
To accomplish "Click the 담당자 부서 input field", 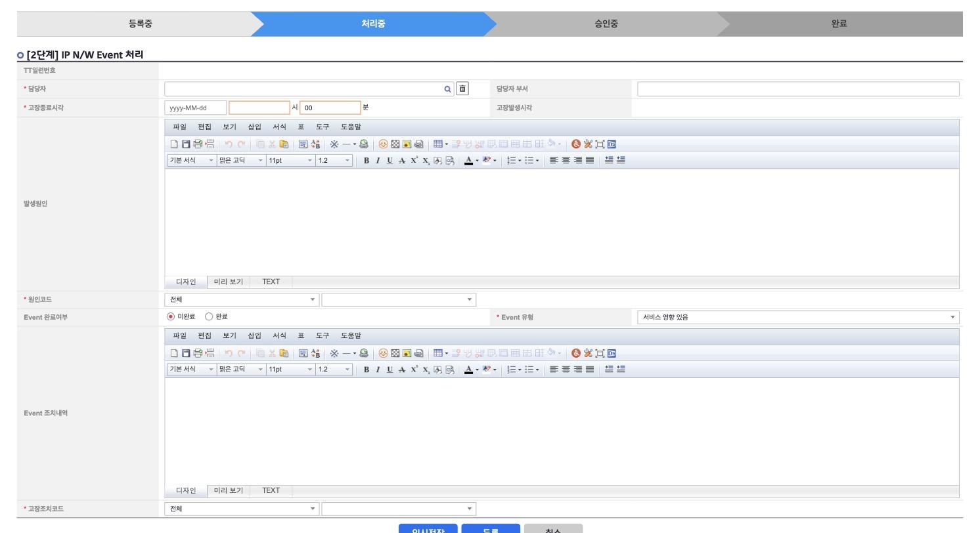I will tap(798, 89).
